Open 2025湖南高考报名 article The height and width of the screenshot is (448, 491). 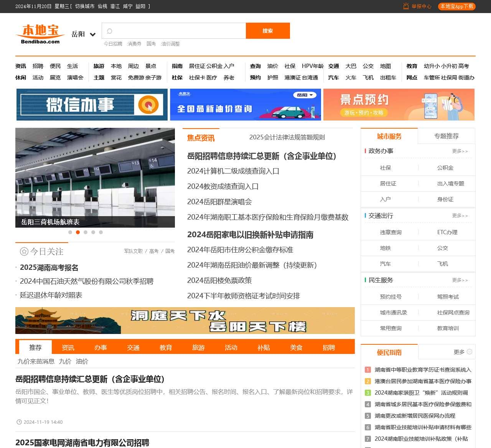click(x=49, y=268)
